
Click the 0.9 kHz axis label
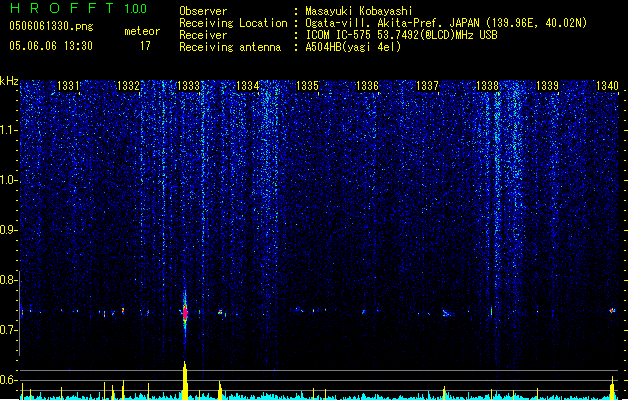point(7,230)
